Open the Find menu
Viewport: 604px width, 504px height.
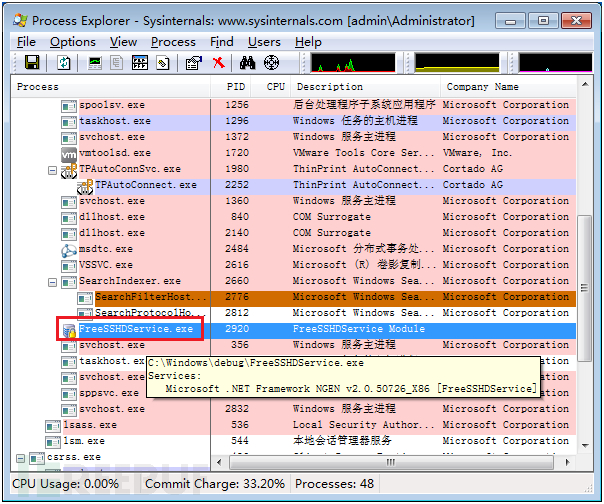pos(221,42)
